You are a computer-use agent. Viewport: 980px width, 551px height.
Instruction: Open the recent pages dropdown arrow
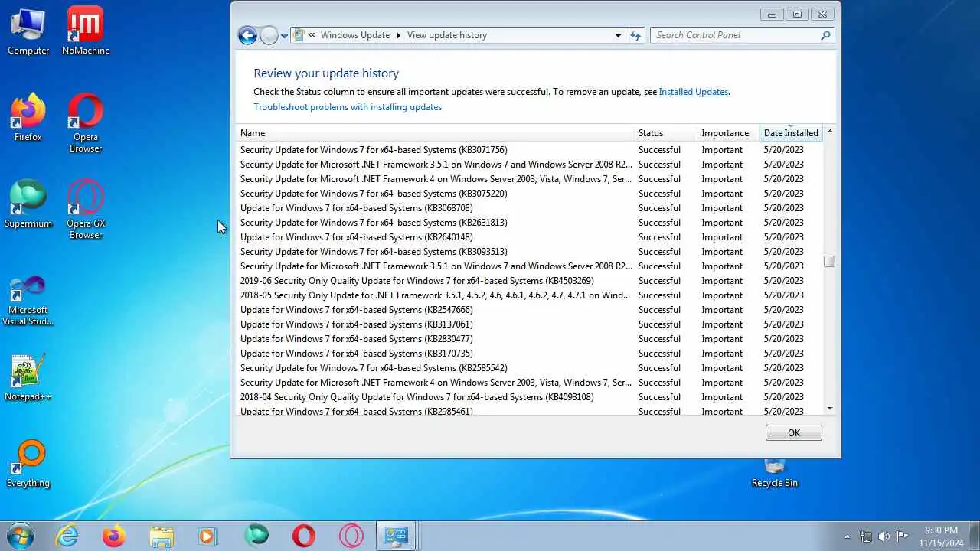point(284,35)
